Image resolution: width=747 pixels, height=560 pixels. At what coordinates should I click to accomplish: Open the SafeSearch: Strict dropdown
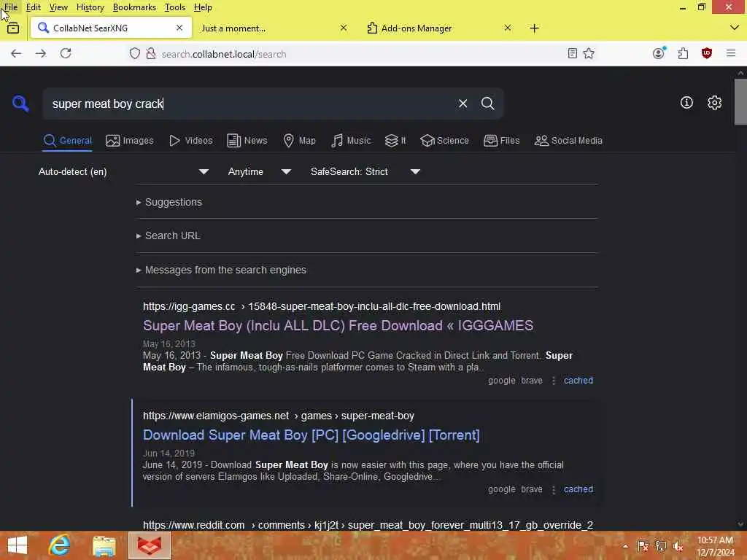365,172
